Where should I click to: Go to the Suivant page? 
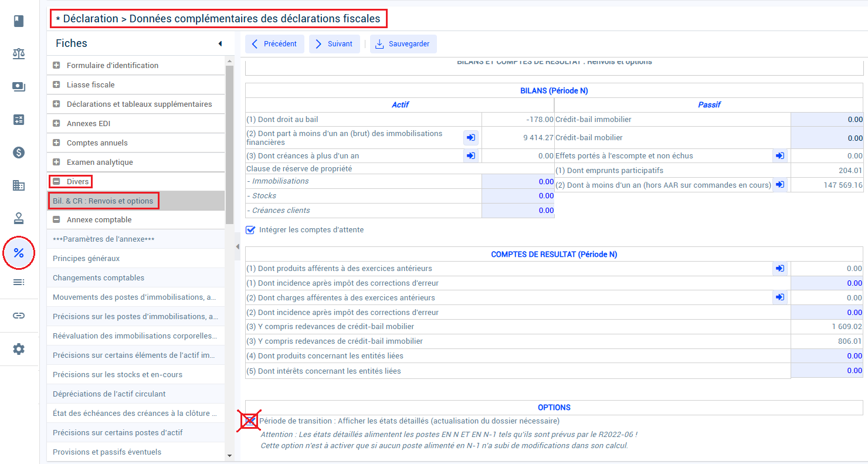point(334,44)
